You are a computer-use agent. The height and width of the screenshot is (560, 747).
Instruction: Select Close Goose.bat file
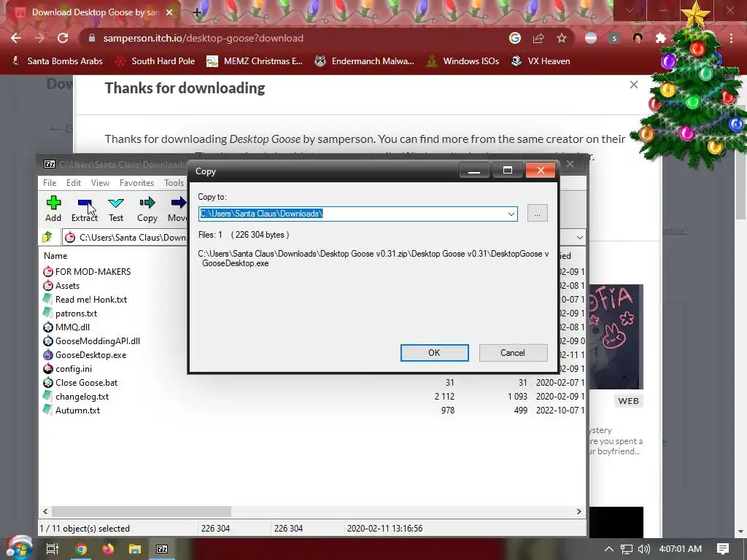click(80, 382)
